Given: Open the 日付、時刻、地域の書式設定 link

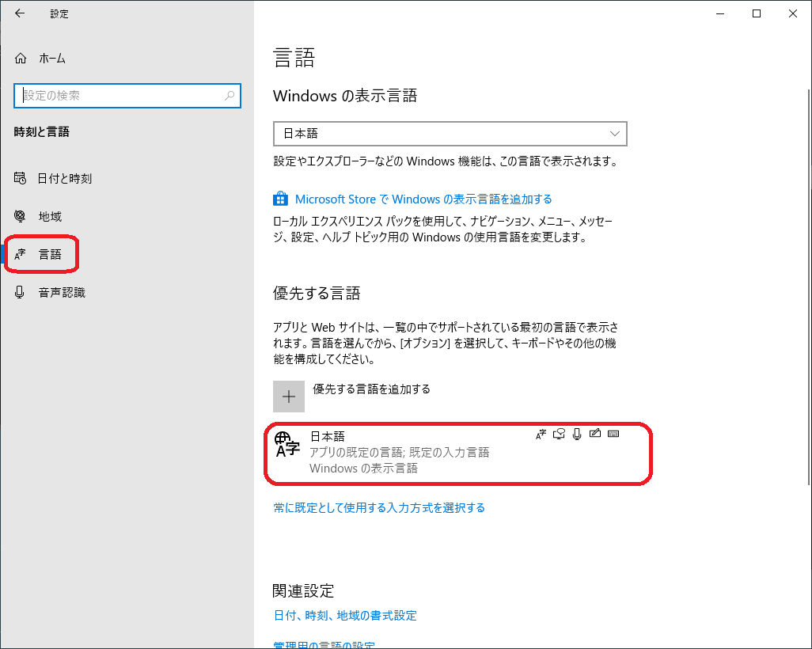Looking at the screenshot, I should pyautogui.click(x=345, y=616).
